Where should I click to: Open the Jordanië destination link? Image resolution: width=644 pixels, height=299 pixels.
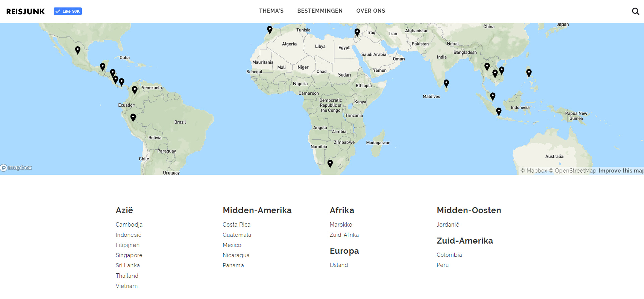coord(448,225)
